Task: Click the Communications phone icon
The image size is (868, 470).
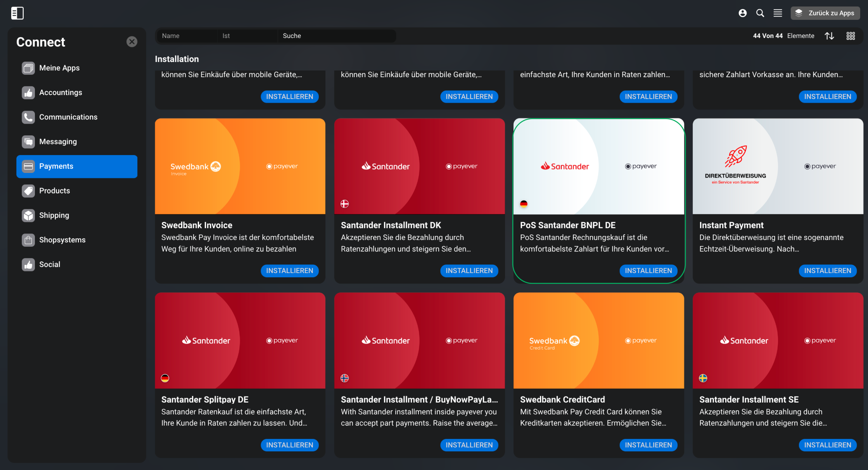Action: coord(28,117)
